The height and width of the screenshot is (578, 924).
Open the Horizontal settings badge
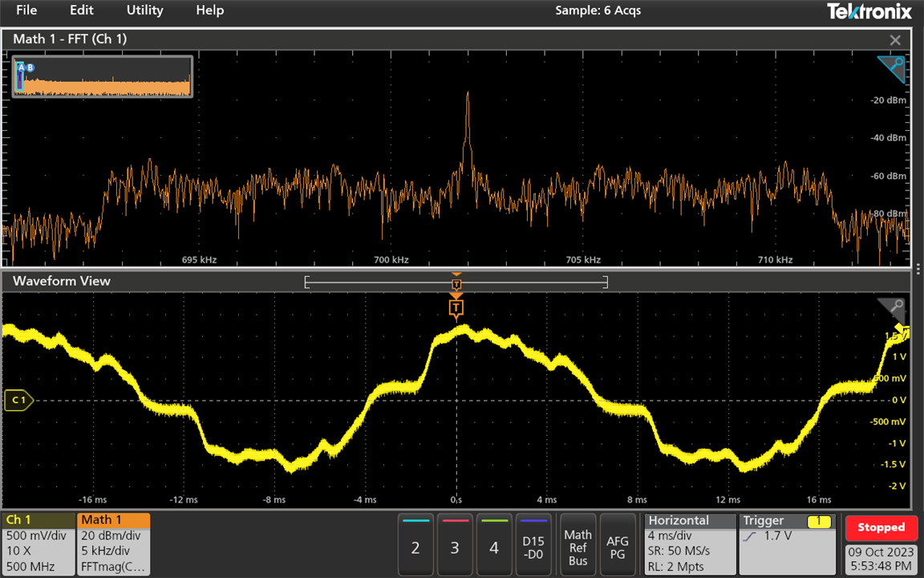[x=690, y=543]
